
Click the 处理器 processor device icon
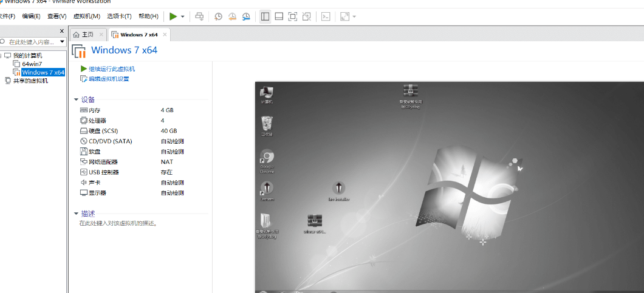point(84,121)
